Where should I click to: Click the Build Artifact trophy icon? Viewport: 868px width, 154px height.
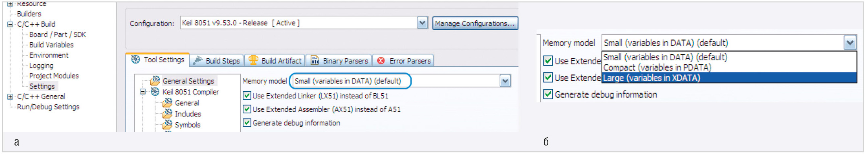pos(253,60)
